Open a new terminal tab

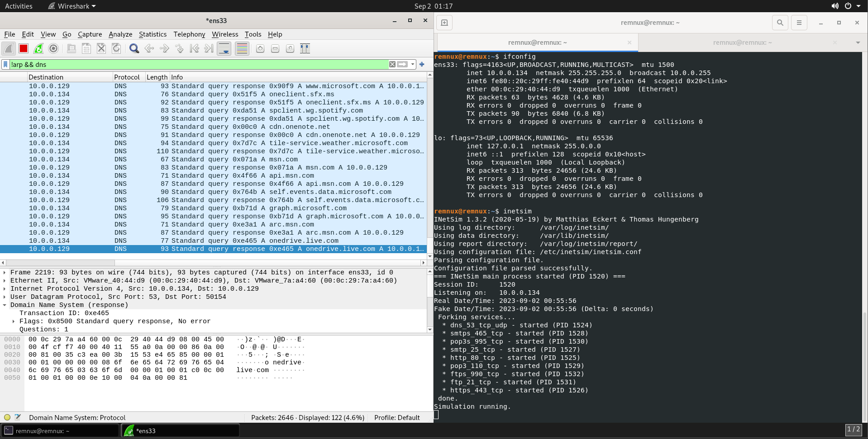click(x=444, y=23)
